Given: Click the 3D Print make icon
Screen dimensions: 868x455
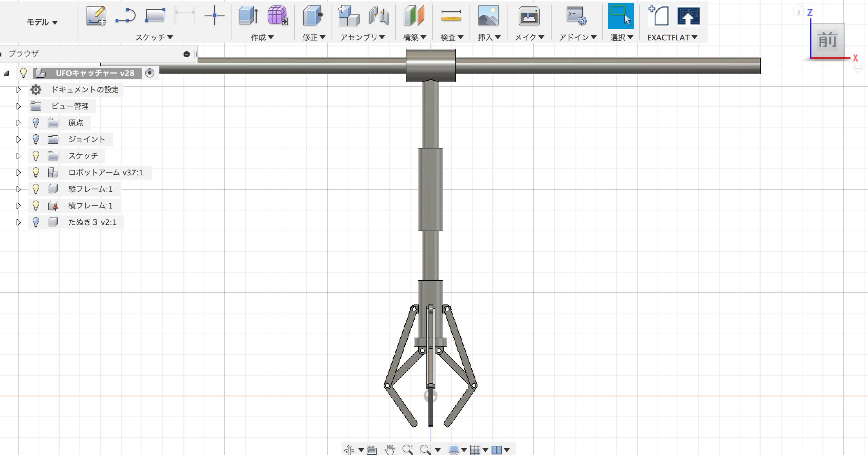Looking at the screenshot, I should click(x=529, y=16).
